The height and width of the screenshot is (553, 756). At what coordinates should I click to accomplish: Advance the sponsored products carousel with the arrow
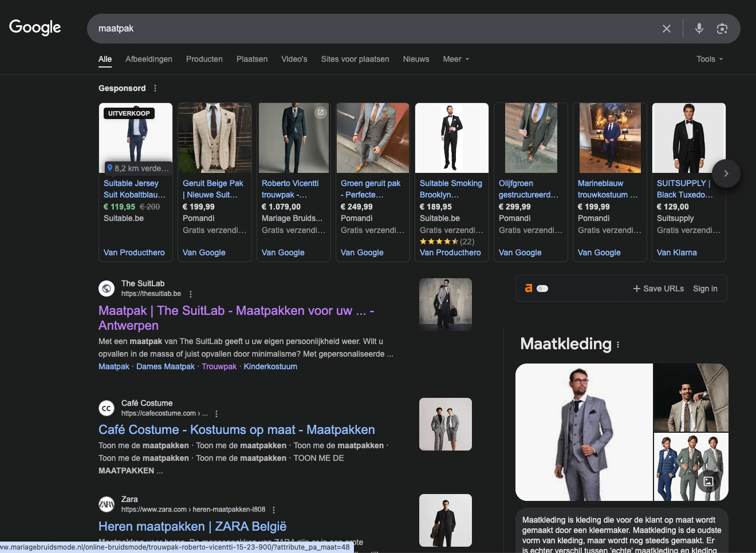[x=726, y=173]
